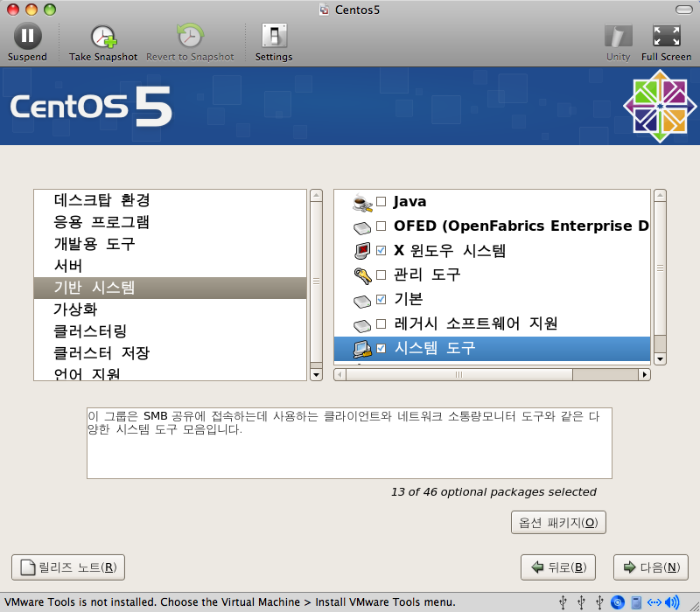Select the 클러스터링 category
Screen dimensions: 700x612
coord(170,331)
